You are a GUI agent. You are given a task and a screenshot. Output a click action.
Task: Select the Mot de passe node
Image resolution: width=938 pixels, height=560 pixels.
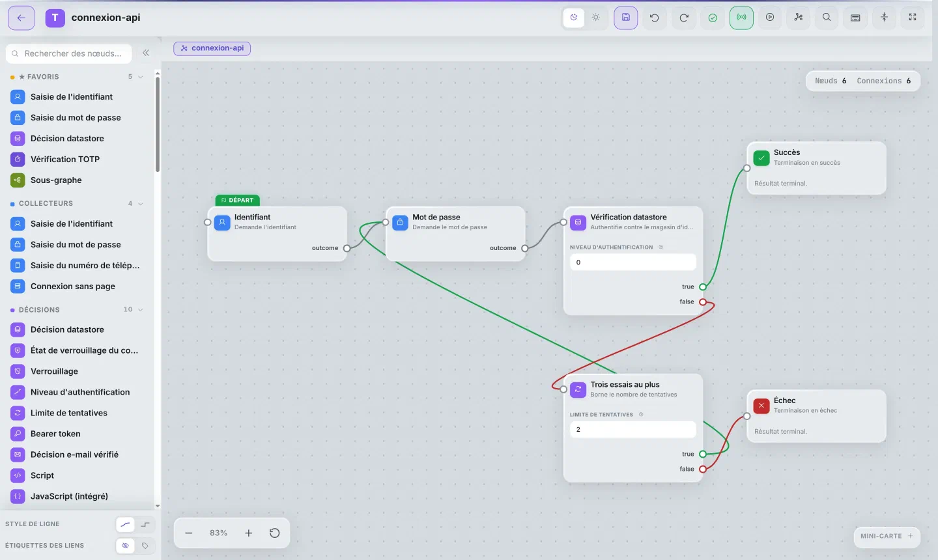point(455,234)
